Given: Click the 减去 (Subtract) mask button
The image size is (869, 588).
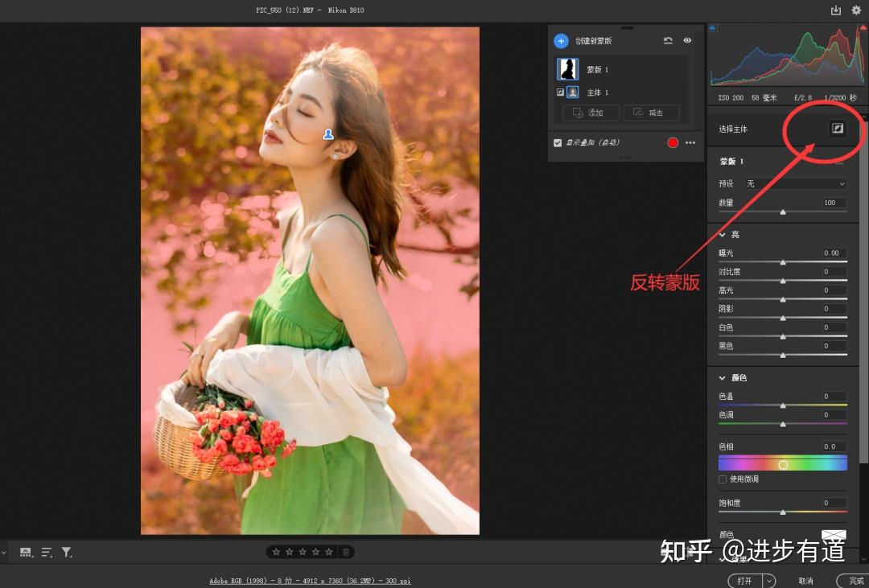Looking at the screenshot, I should 652,113.
